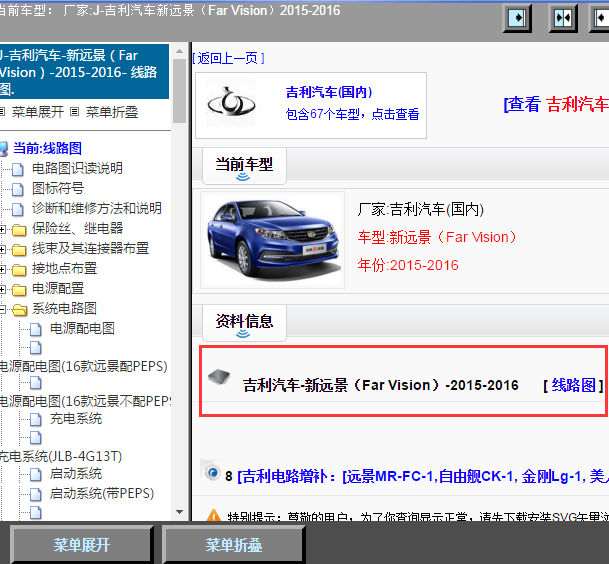Click the blue car thumbnail image
609x564 pixels.
272,240
